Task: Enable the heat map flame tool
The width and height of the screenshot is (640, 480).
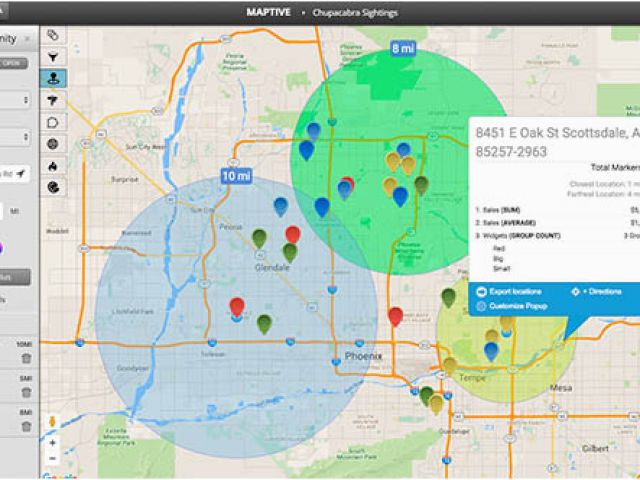Action: [x=53, y=166]
